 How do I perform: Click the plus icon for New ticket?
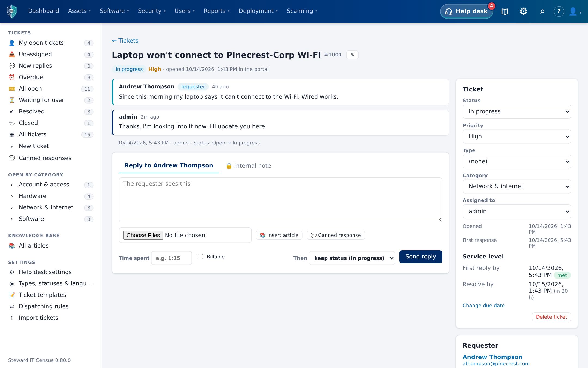12,146
